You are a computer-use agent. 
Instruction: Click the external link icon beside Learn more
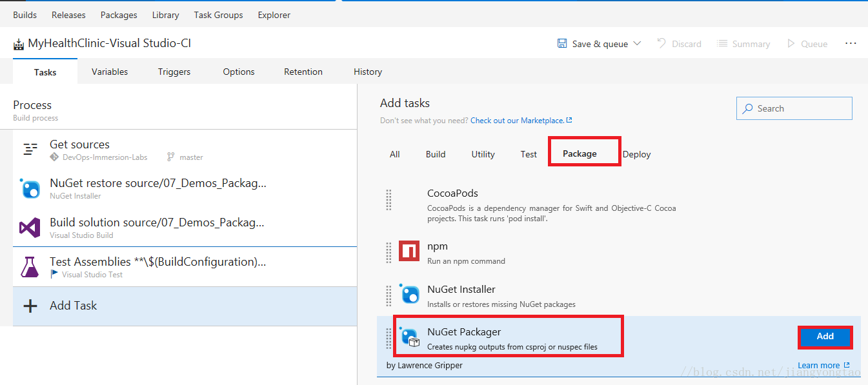click(x=847, y=366)
